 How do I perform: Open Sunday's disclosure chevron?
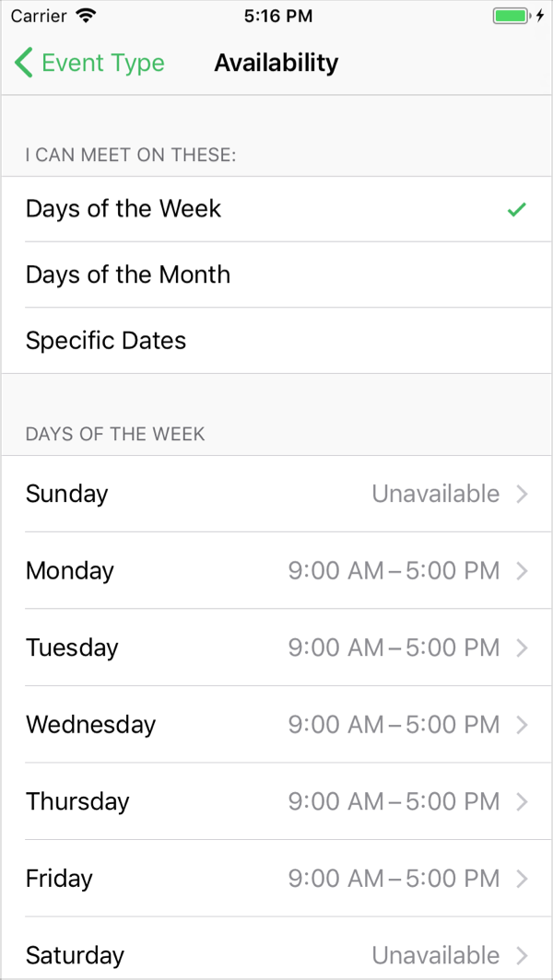pyautogui.click(x=523, y=495)
